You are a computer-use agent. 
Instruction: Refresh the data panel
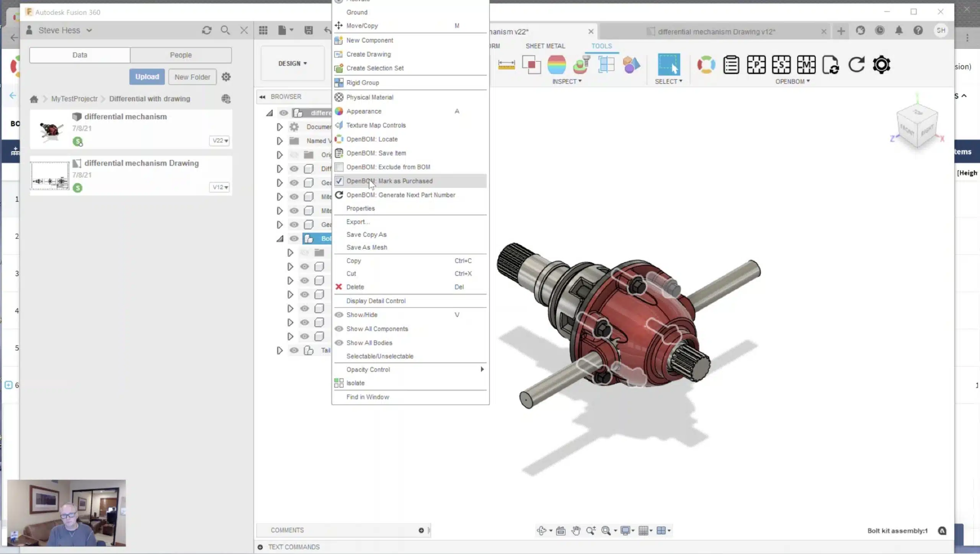point(207,30)
